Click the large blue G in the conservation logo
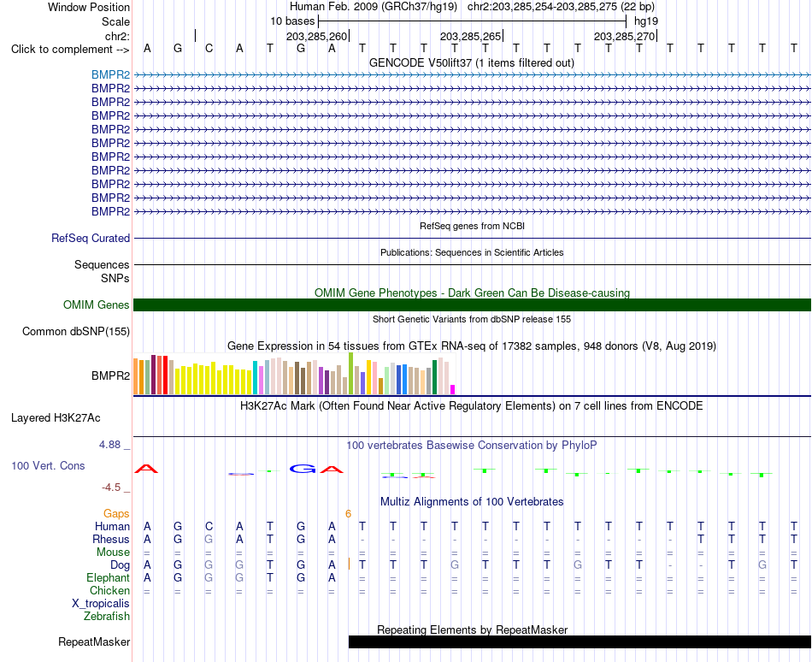Viewport: 812px width, 662px height. [303, 469]
